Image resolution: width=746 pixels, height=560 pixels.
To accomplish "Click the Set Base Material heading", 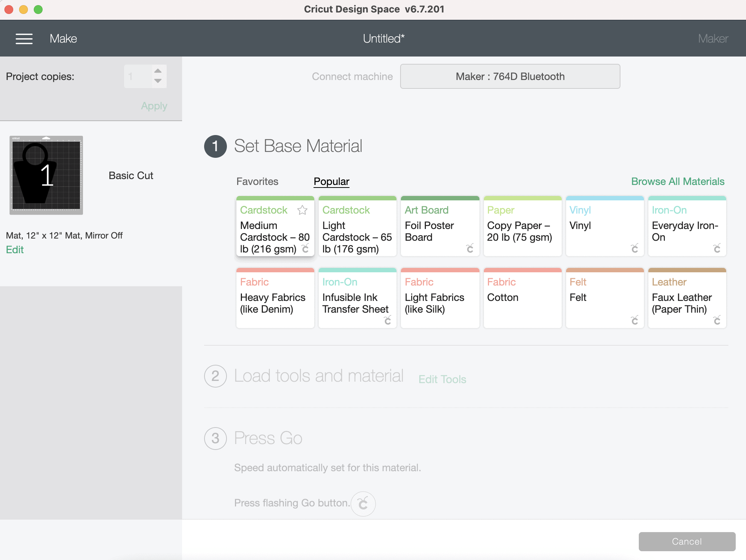I will point(298,146).
